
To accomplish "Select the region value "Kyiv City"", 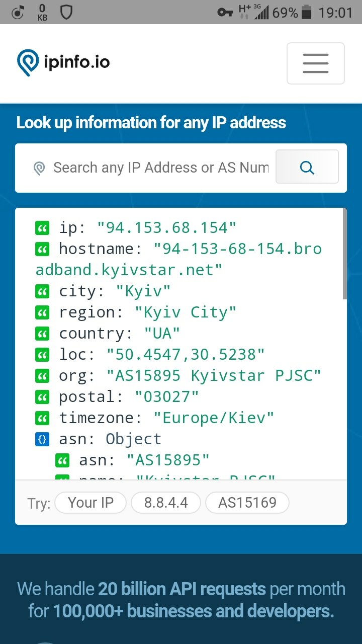I will pyautogui.click(x=186, y=312).
